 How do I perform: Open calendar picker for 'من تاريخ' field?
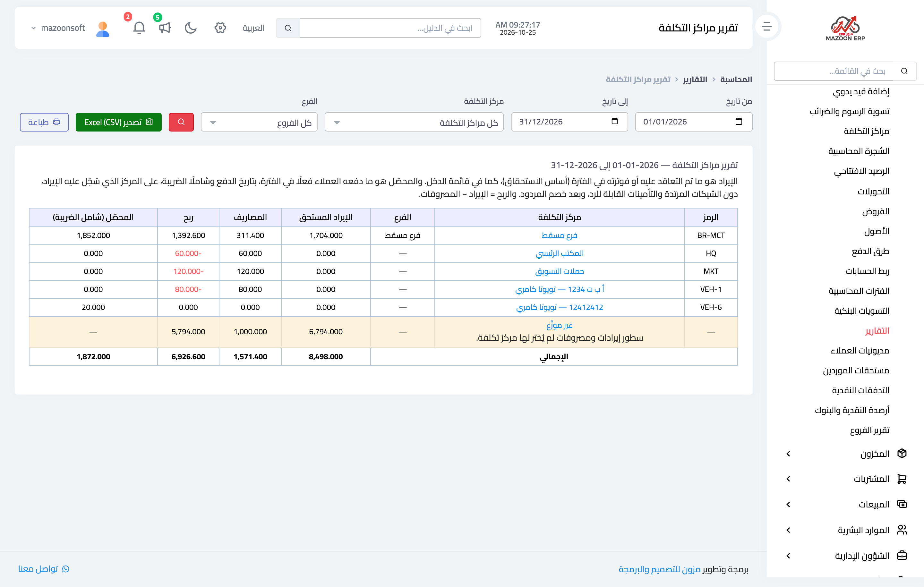(x=739, y=122)
